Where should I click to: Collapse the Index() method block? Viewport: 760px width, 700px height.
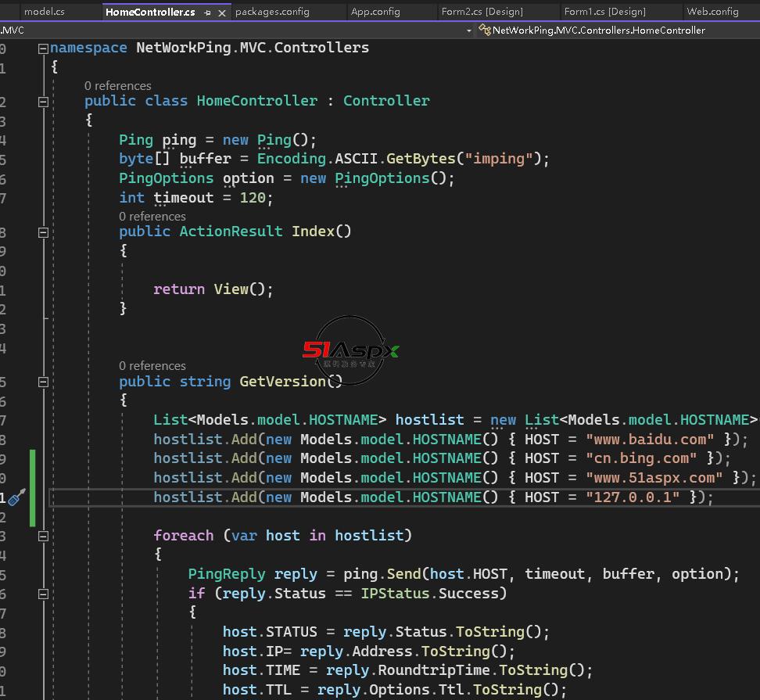pos(43,233)
